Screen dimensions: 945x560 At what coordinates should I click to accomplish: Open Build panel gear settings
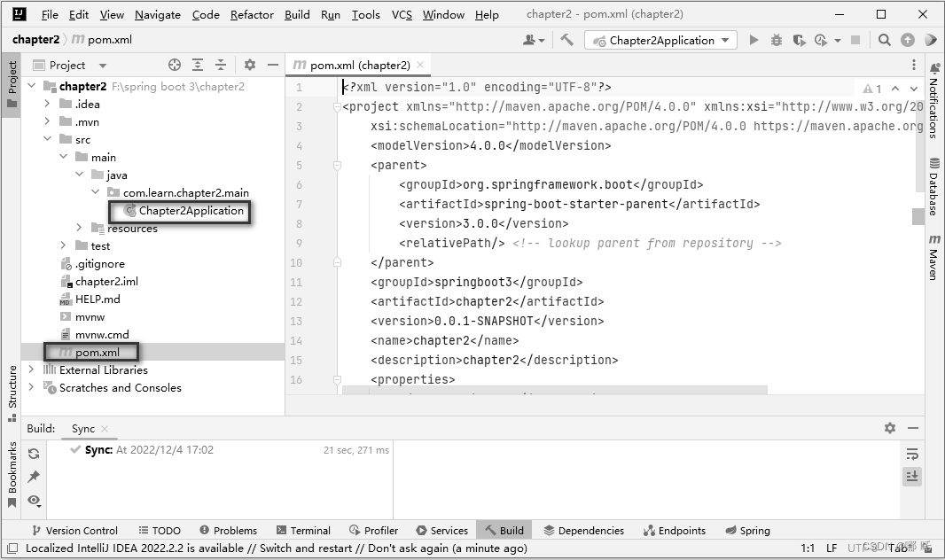[889, 428]
